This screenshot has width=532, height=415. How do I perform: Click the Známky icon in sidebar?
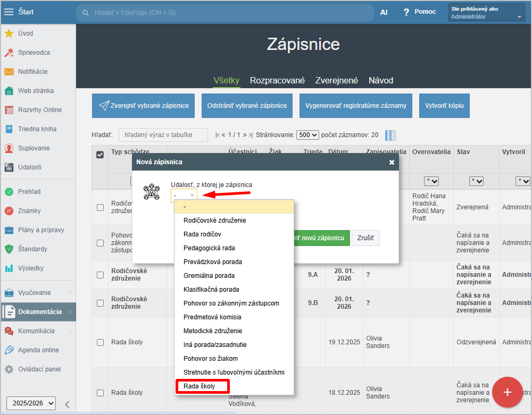click(x=9, y=211)
